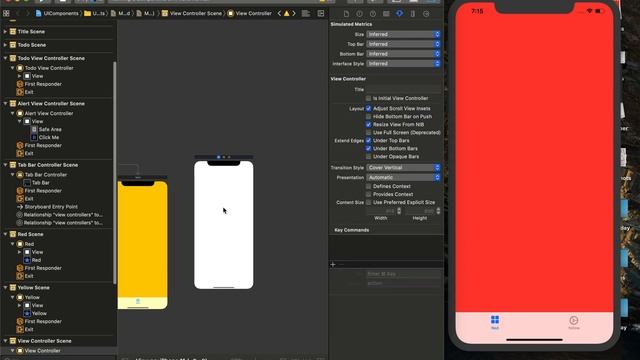640x360 pixels.
Task: Enable Use Preferred Explicit Size checkbox
Action: (x=369, y=202)
